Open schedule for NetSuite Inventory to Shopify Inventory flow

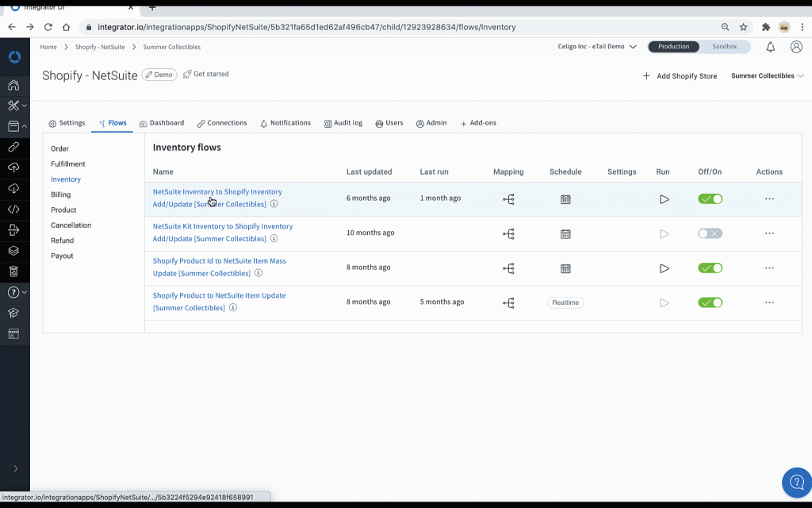(x=565, y=199)
